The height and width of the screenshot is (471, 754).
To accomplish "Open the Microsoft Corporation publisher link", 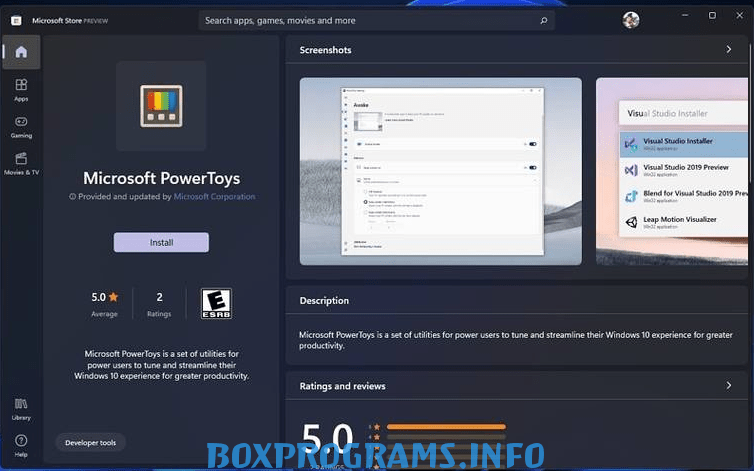I will tap(214, 196).
